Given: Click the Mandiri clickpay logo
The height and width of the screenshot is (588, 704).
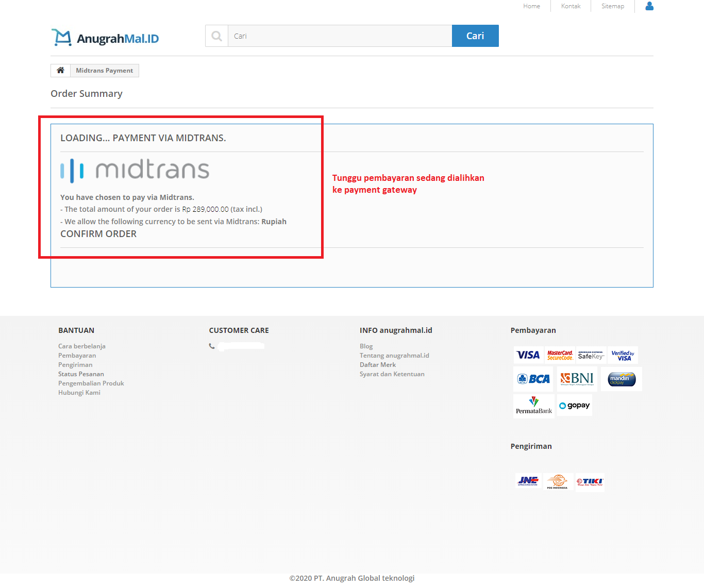Looking at the screenshot, I should (x=622, y=379).
